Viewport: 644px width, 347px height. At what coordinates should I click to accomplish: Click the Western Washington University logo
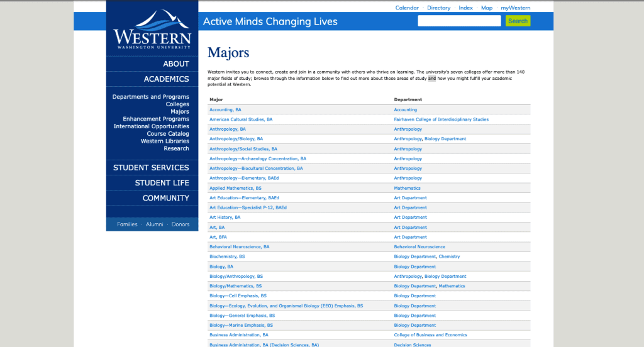[x=152, y=30]
